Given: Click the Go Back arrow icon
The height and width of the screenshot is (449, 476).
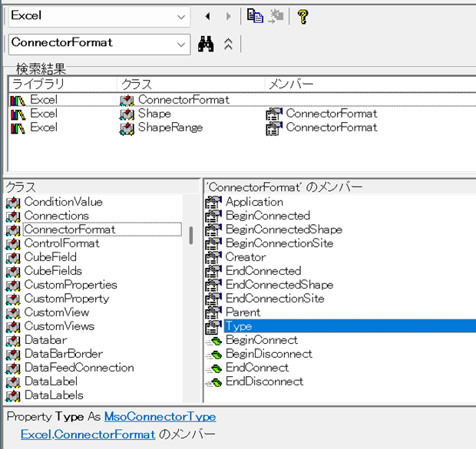Looking at the screenshot, I should [x=207, y=16].
